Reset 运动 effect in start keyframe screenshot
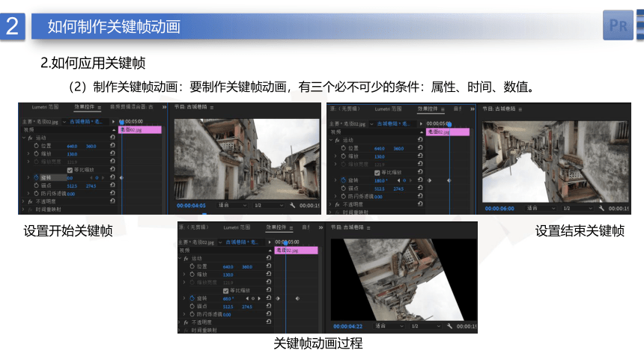The height and width of the screenshot is (362, 644). pyautogui.click(x=112, y=138)
